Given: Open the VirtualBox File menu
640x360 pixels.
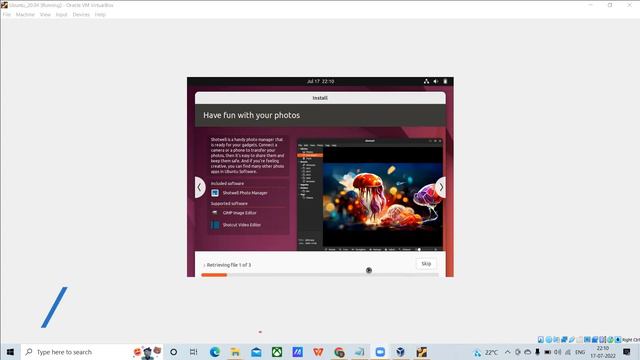Looking at the screenshot, I should pyautogui.click(x=7, y=14).
